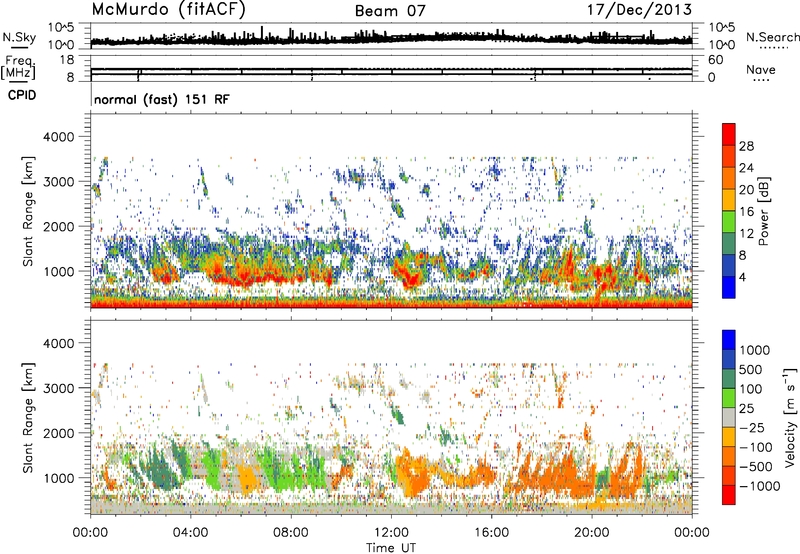Click the "20" tick on power colorbar

pos(746,190)
